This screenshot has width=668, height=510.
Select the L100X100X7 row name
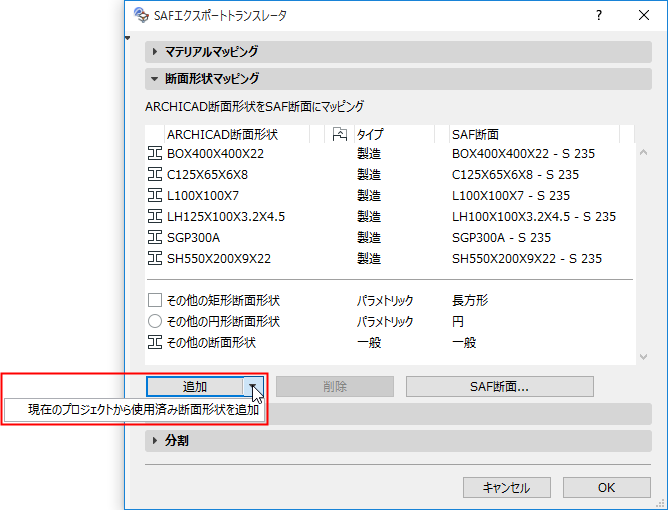[203, 195]
